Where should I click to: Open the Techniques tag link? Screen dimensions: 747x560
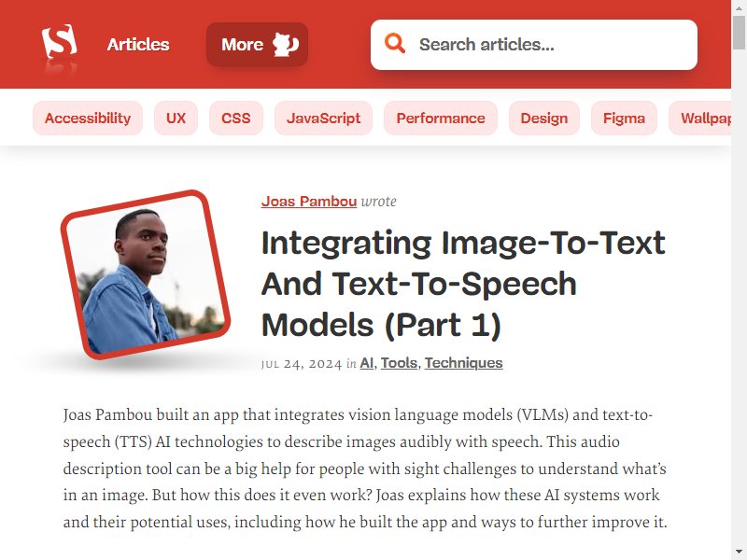[x=463, y=363]
